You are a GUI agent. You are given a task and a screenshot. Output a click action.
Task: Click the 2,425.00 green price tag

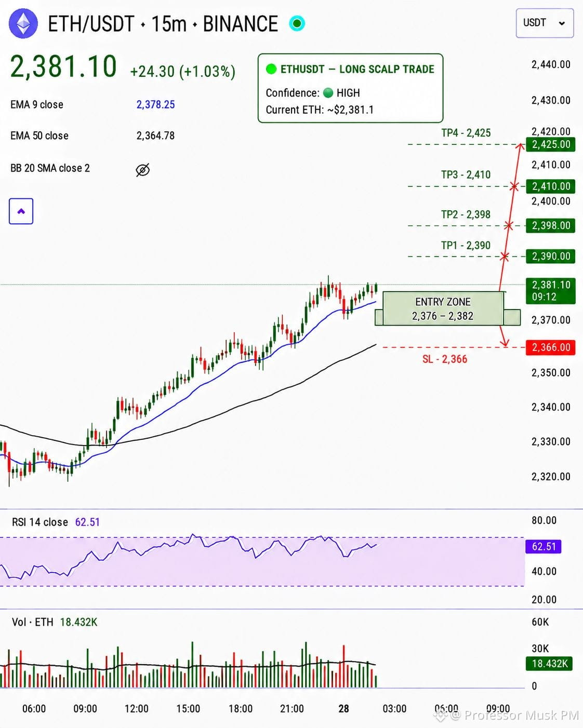[x=551, y=144]
